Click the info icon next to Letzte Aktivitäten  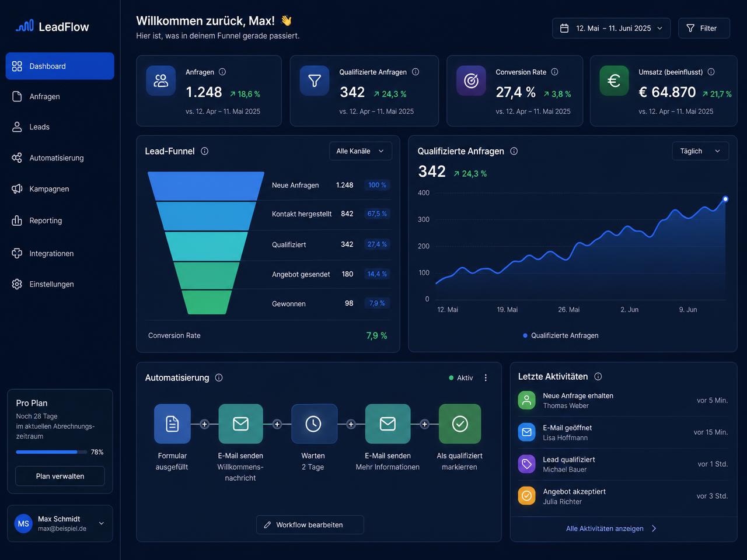coord(598,377)
